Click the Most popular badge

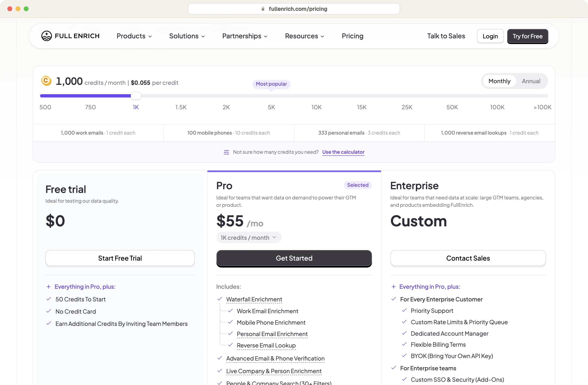271,84
